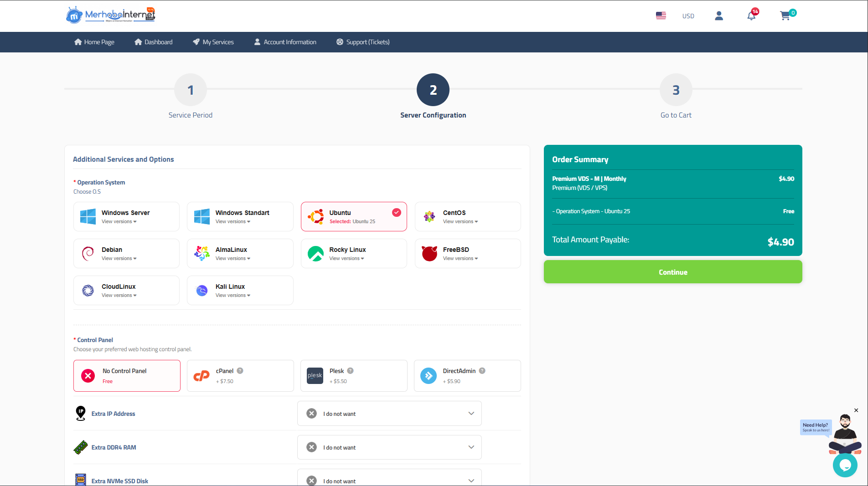Image resolution: width=868 pixels, height=486 pixels.
Task: Open the notifications bell icon
Action: pyautogui.click(x=751, y=16)
